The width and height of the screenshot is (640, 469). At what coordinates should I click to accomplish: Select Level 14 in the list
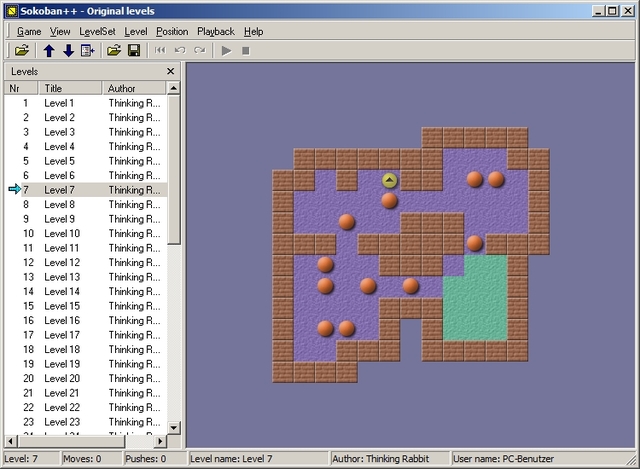tap(86, 291)
